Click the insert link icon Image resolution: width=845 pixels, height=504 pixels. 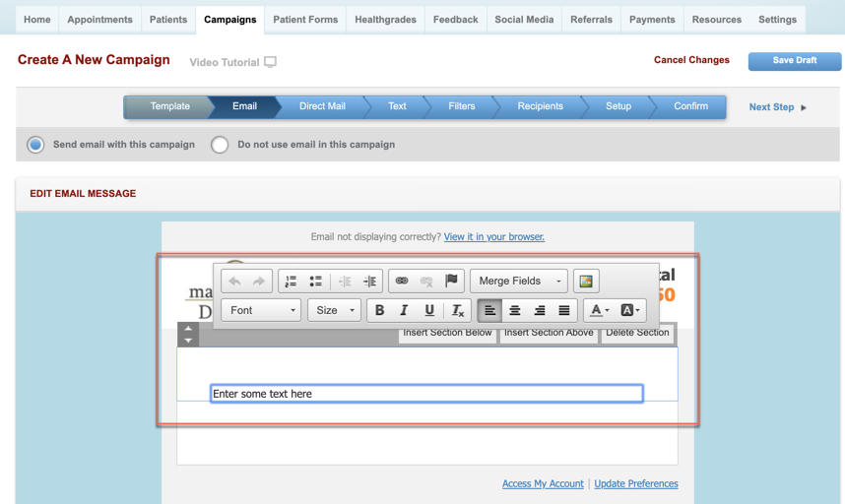coord(402,282)
